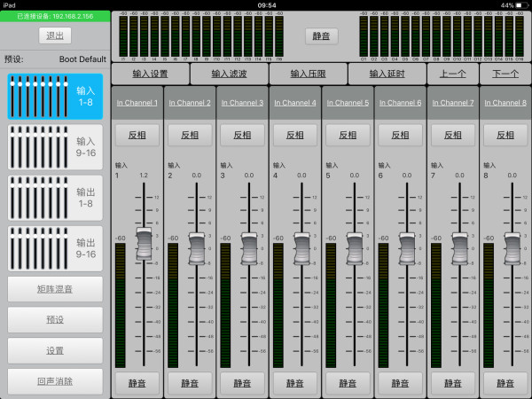Mute channel 2 with its 静音 button
The height and width of the screenshot is (399, 532).
pyautogui.click(x=190, y=383)
